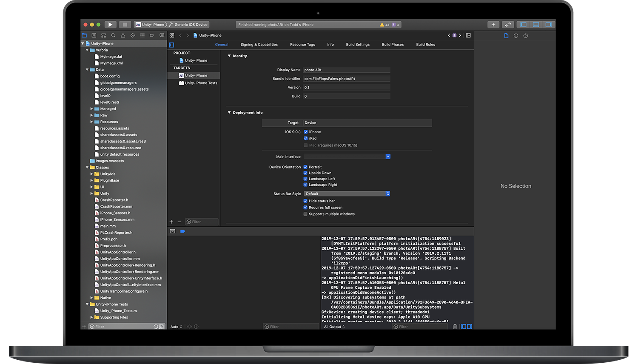Open the Symbol navigator hierarchy icon
Screen dimensions: 638x364
[x=103, y=35]
